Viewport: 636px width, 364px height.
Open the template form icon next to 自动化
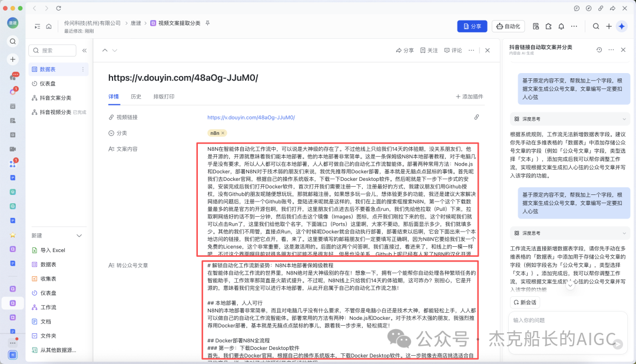[x=536, y=27]
